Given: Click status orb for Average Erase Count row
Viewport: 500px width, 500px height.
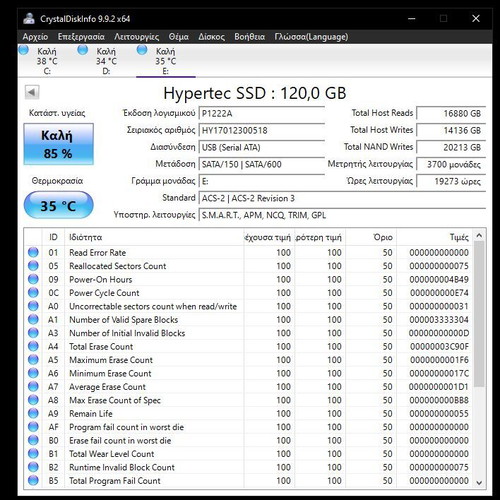Looking at the screenshot, I should point(33,386).
